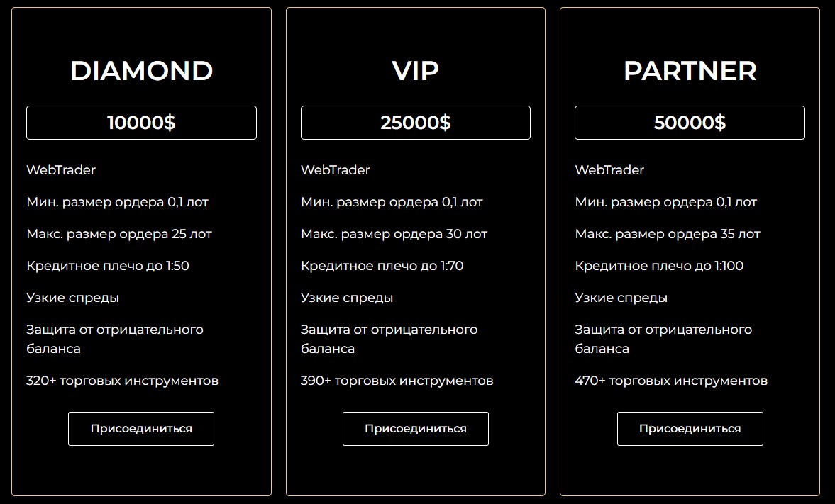Click '320+ торговых инструментов' text
Screen dimensions: 835x504
pos(123,381)
